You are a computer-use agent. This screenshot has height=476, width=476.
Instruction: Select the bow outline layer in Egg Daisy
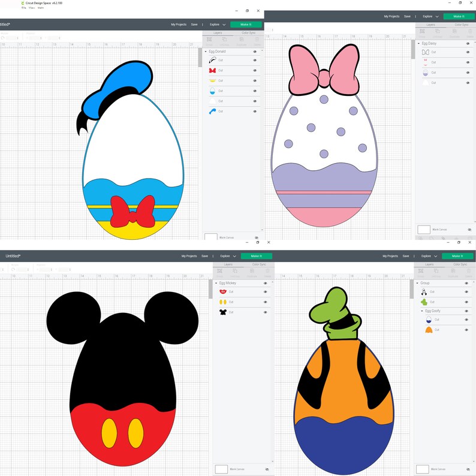coord(426,52)
